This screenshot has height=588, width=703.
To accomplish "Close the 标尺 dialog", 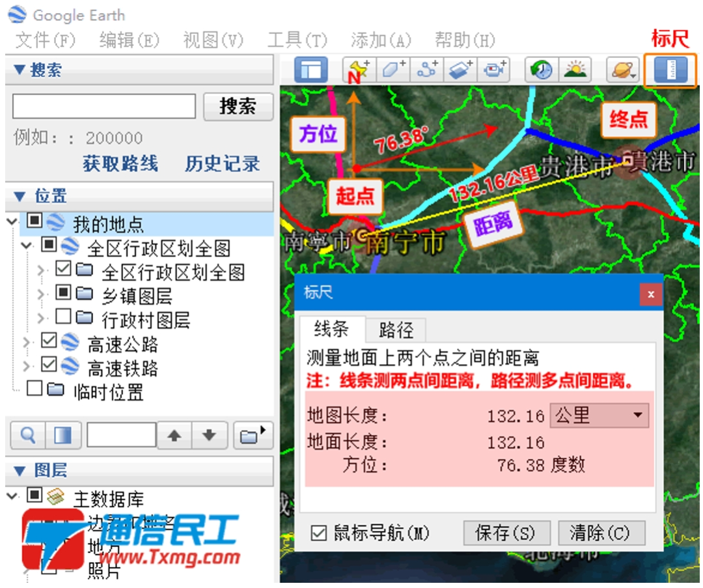I will click(651, 294).
